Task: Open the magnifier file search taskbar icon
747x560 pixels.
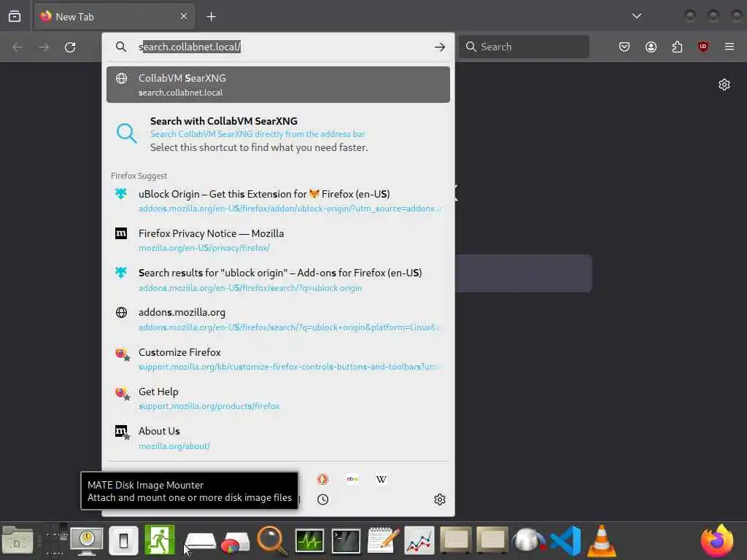Action: click(x=272, y=540)
